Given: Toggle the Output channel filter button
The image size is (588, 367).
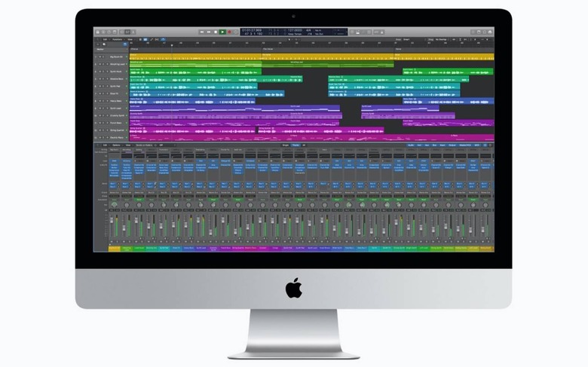Looking at the screenshot, I should [x=452, y=145].
